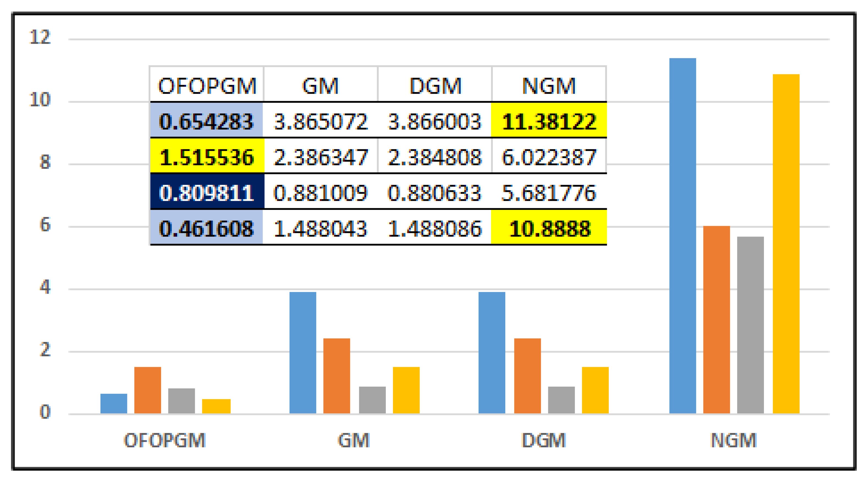
Task: Click the yellow bar in NGM group
Action: [x=786, y=244]
